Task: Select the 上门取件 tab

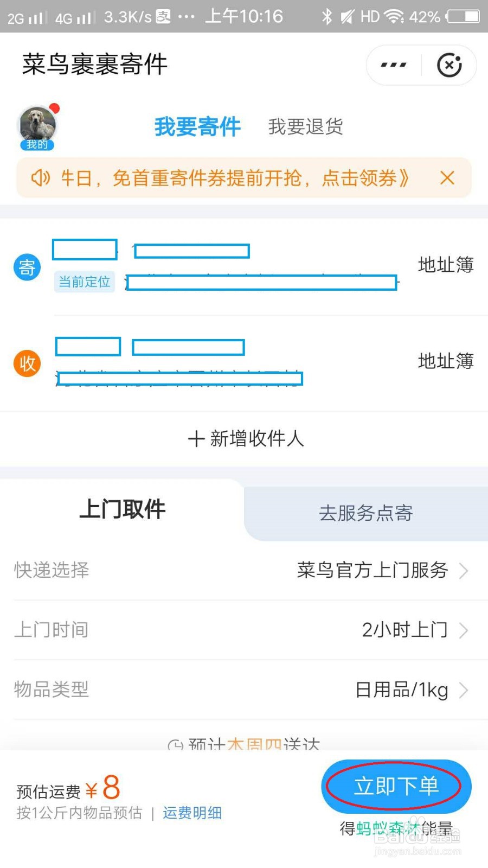Action: pyautogui.click(x=122, y=509)
